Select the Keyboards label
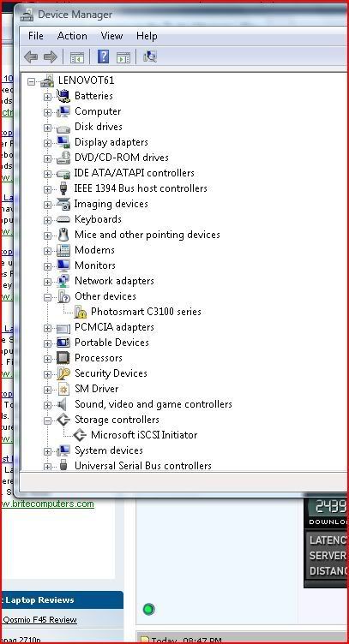Screen dimensions: 349x644 98,219
